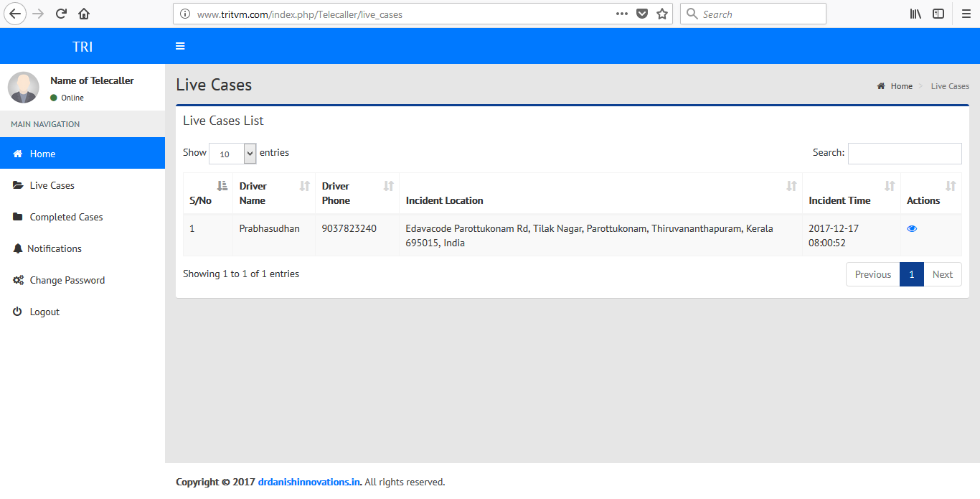Click the eye icon to view case
Viewport: 980px width, 499px height.
coord(912,228)
